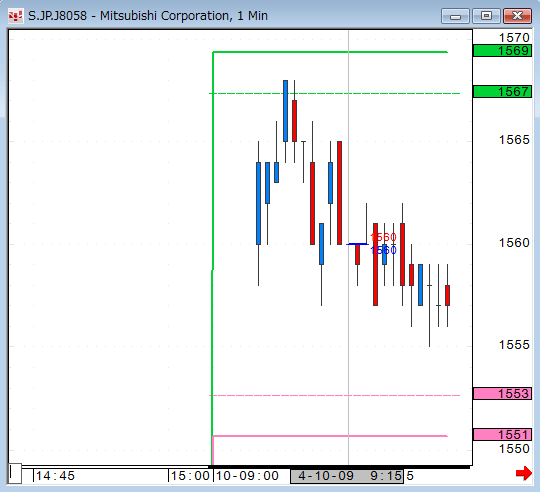Click the small box at time axis left end
Image resolution: width=540 pixels, height=492 pixels.
tap(15, 473)
